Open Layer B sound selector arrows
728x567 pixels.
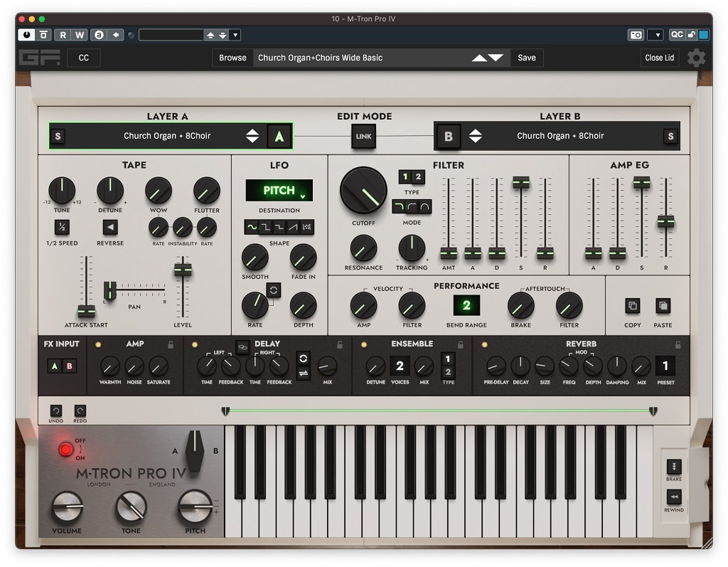point(476,136)
